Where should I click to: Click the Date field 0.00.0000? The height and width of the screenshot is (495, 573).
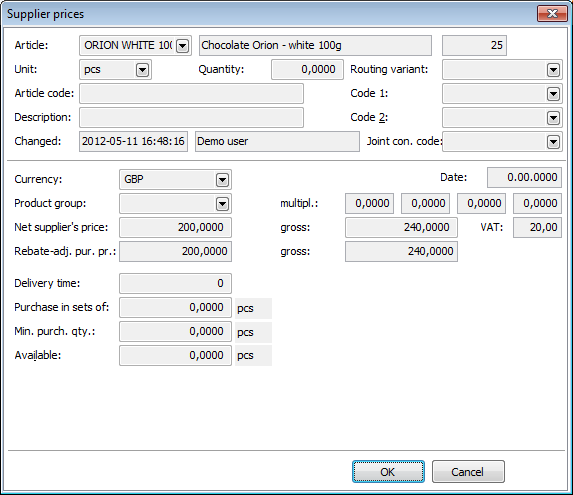524,178
